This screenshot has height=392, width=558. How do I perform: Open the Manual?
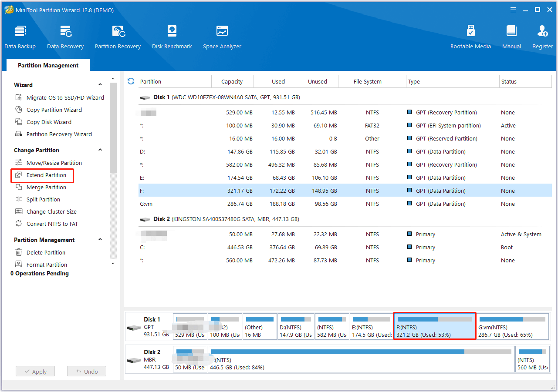coord(511,37)
